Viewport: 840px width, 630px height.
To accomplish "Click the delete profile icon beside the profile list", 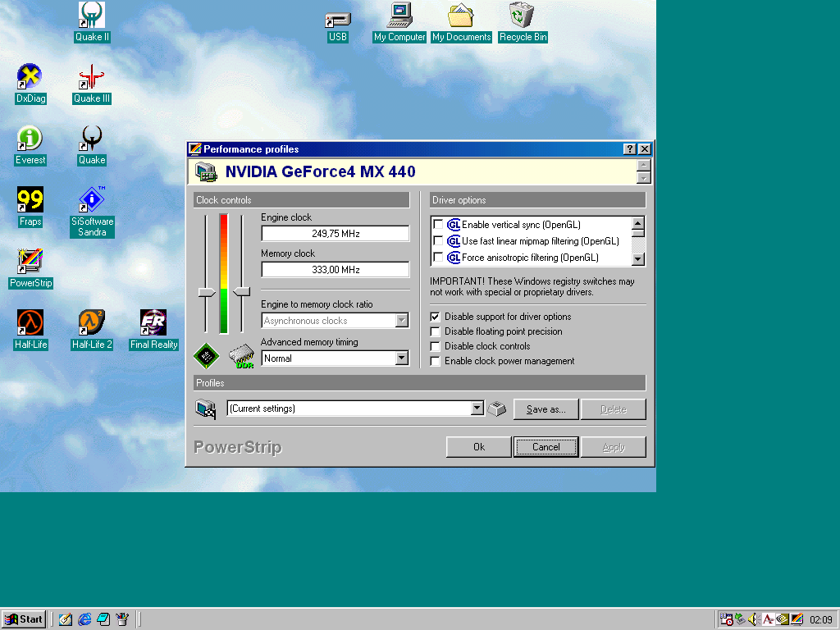I will 496,409.
